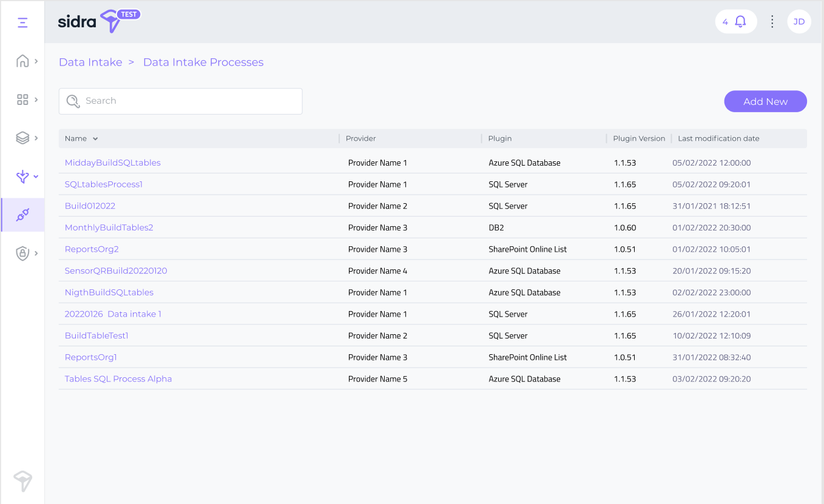Expand the chevron beside the layers icon

[36, 138]
